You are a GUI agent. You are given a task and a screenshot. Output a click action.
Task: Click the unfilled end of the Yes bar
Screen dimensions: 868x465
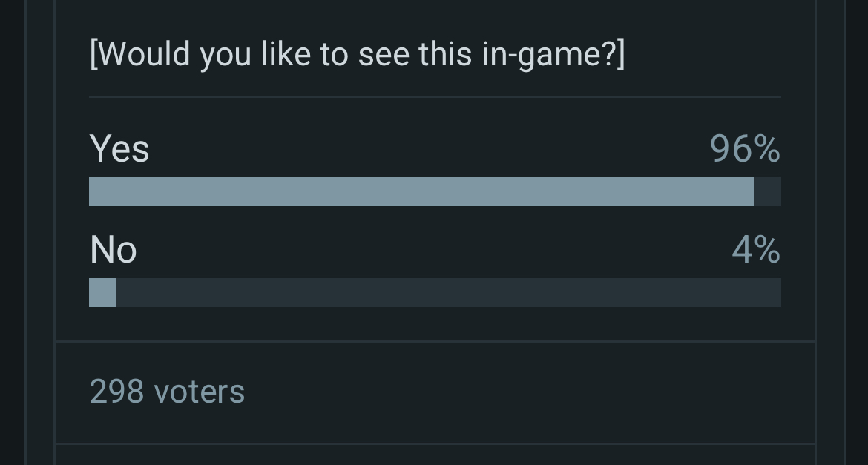pos(768,191)
